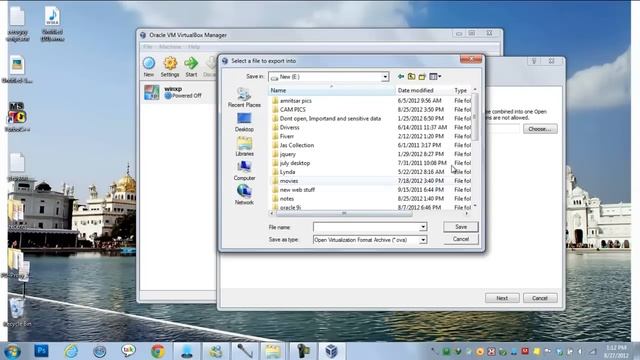Viewport: 640px width, 360px height.
Task: Select the jquery folder
Action: 287,154
